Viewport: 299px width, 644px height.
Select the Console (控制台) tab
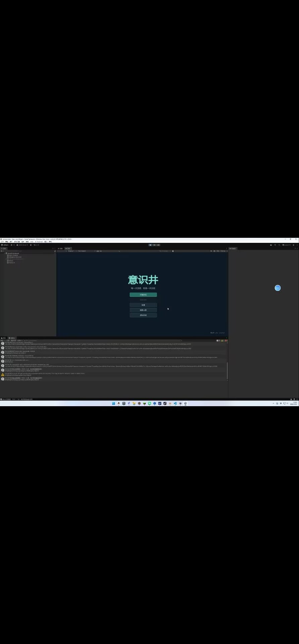12,338
